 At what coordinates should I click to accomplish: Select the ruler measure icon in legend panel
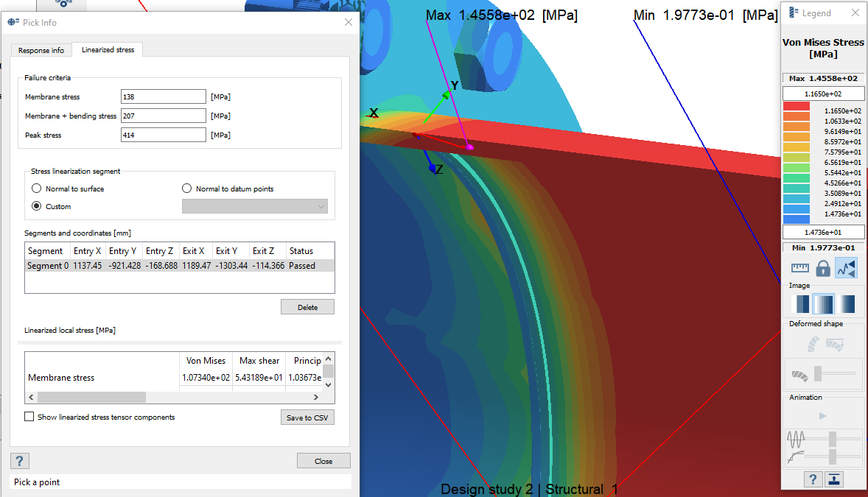800,268
